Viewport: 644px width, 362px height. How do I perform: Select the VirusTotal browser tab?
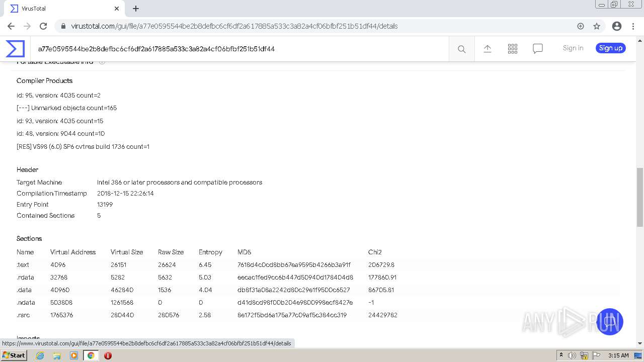tap(64, 9)
